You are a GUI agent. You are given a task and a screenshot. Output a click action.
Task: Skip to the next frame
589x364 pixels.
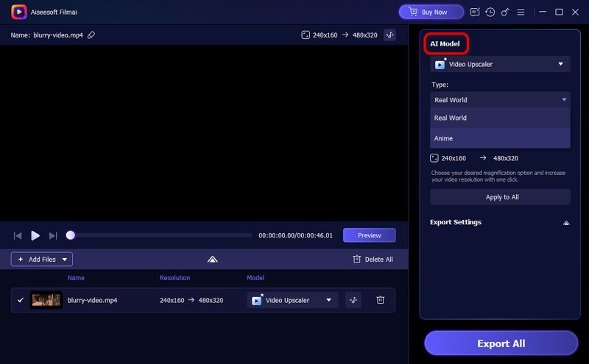[x=53, y=235]
